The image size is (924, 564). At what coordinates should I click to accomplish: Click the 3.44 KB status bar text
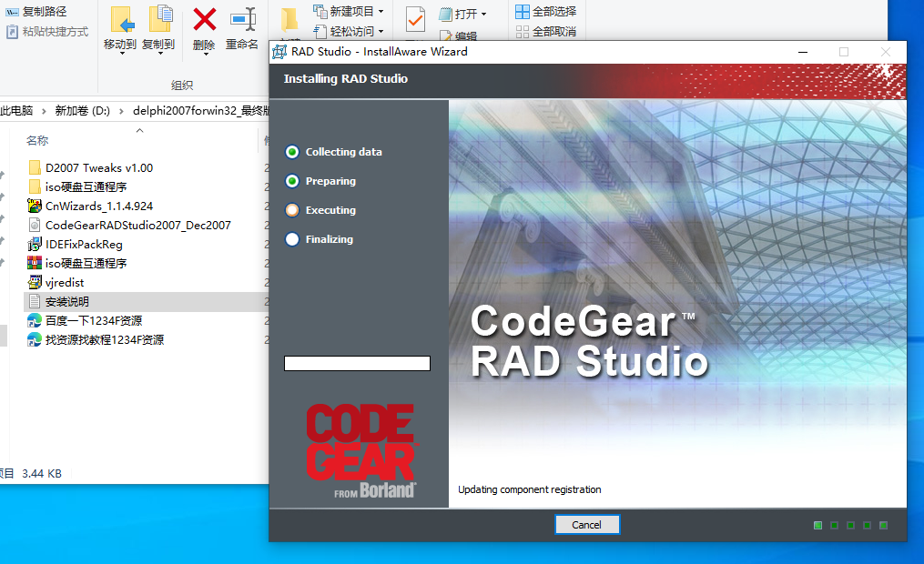(x=42, y=473)
